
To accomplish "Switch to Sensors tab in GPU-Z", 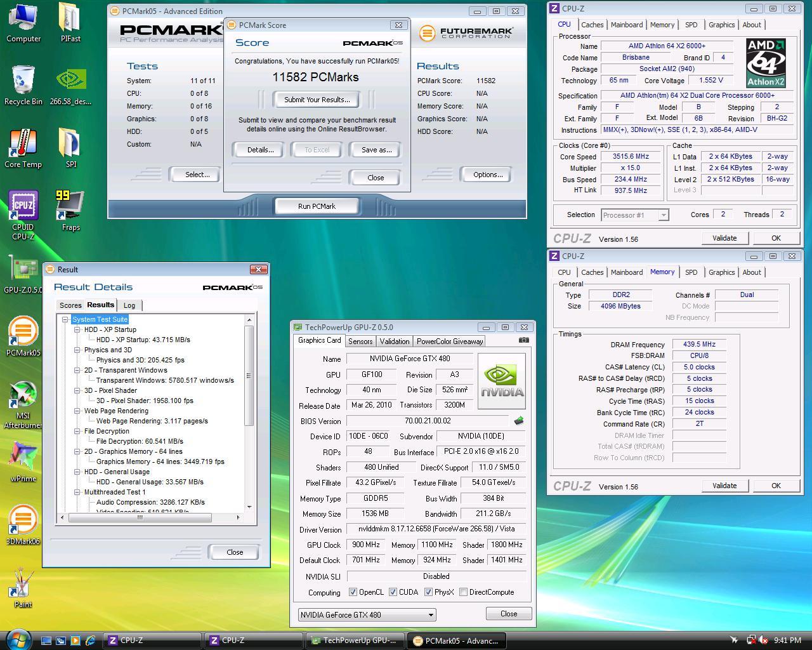I will [x=360, y=342].
